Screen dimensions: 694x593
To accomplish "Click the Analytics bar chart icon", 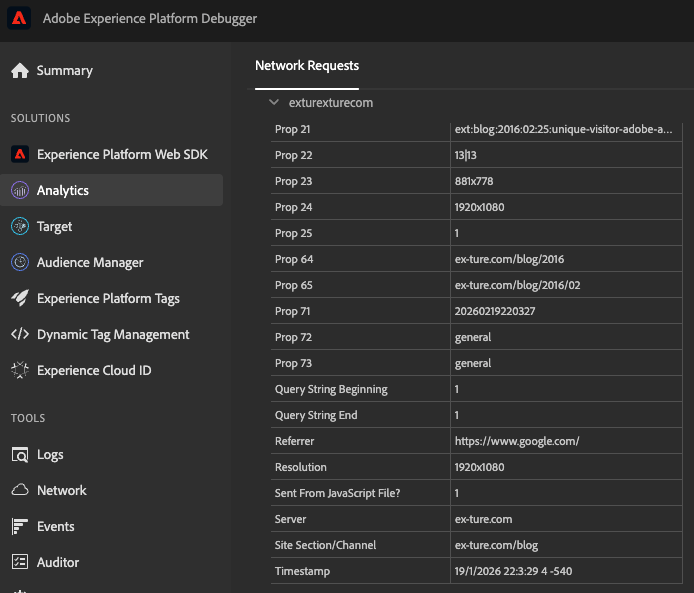I will click(20, 190).
